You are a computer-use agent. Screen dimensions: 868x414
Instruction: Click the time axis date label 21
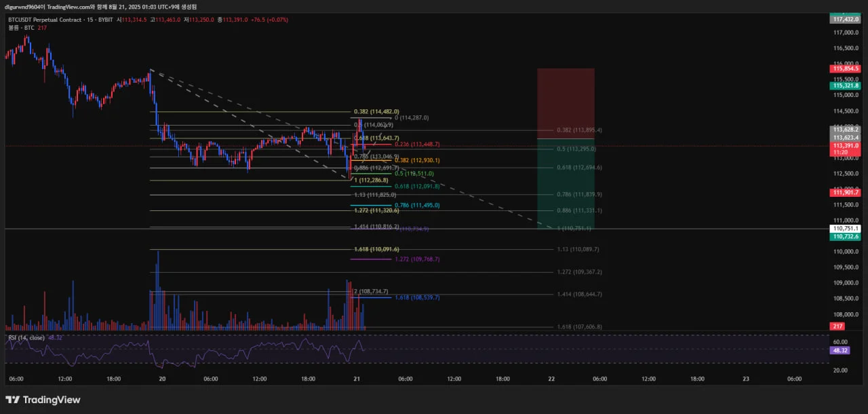coord(356,379)
